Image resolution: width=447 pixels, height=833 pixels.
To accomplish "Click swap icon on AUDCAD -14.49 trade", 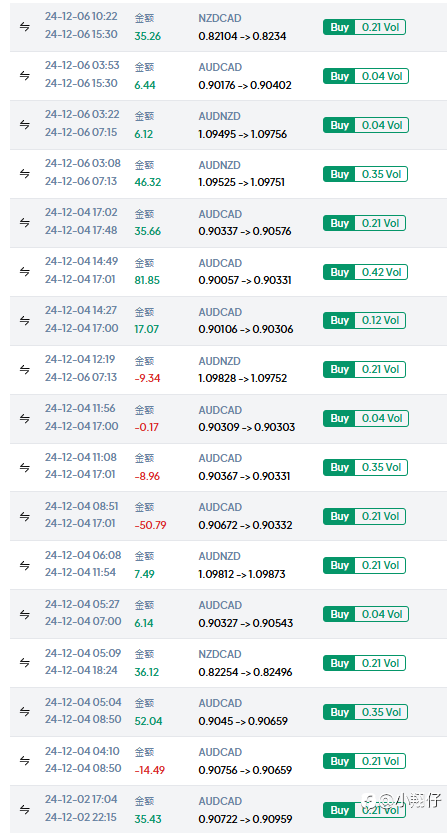I will click(x=24, y=761).
